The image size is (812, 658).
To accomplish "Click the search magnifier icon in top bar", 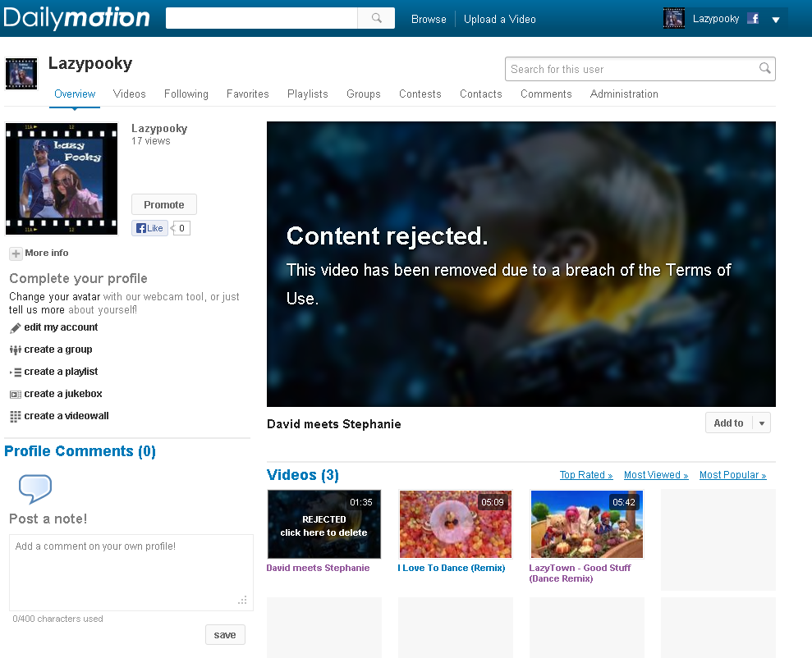I will coord(376,18).
